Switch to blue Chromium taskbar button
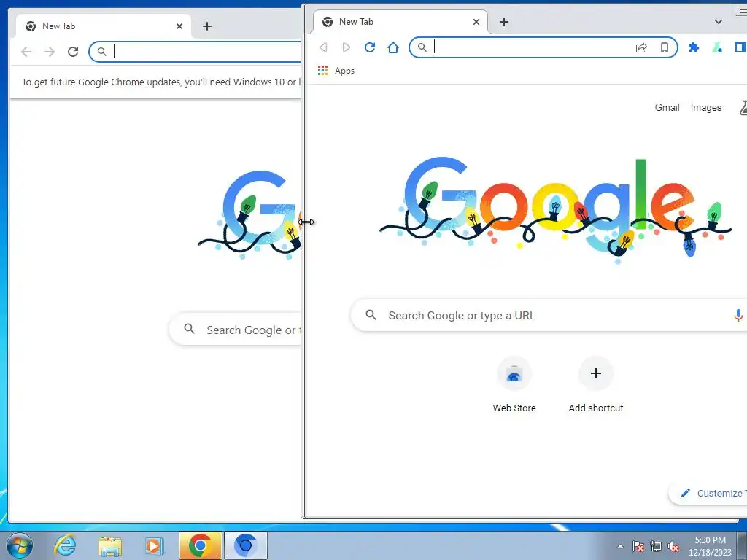 [x=246, y=545]
